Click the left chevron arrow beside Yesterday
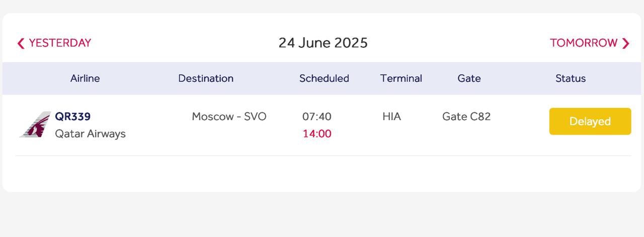644x237 pixels. [21, 44]
